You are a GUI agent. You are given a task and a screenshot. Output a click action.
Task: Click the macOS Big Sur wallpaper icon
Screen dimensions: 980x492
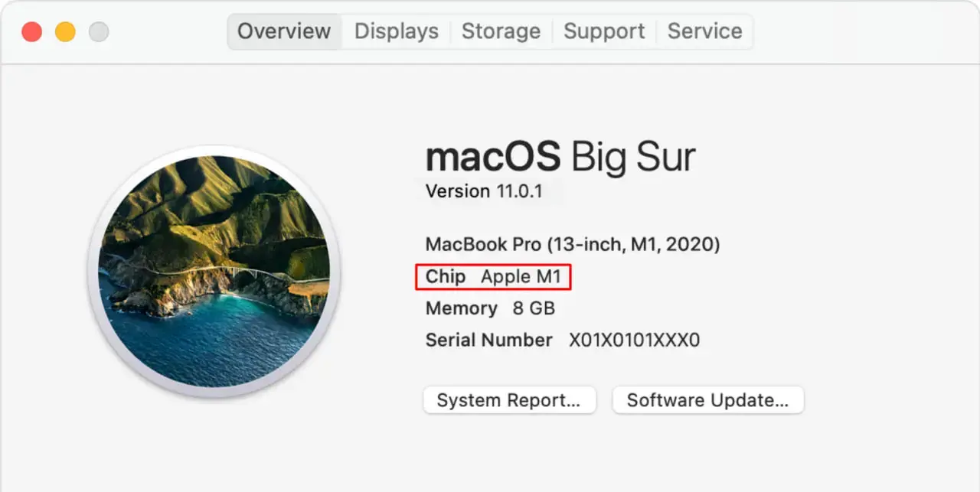click(x=214, y=271)
